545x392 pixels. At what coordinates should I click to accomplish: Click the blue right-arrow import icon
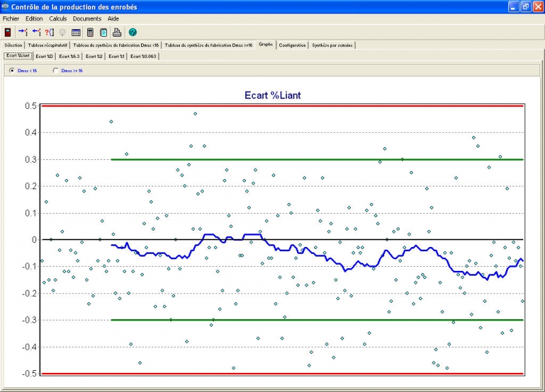(23, 32)
